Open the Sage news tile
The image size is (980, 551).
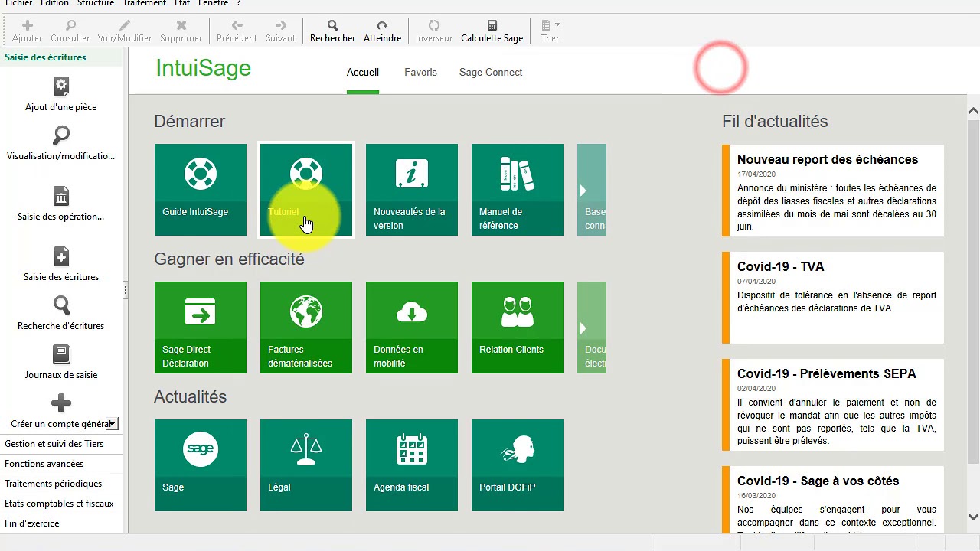[201, 465]
